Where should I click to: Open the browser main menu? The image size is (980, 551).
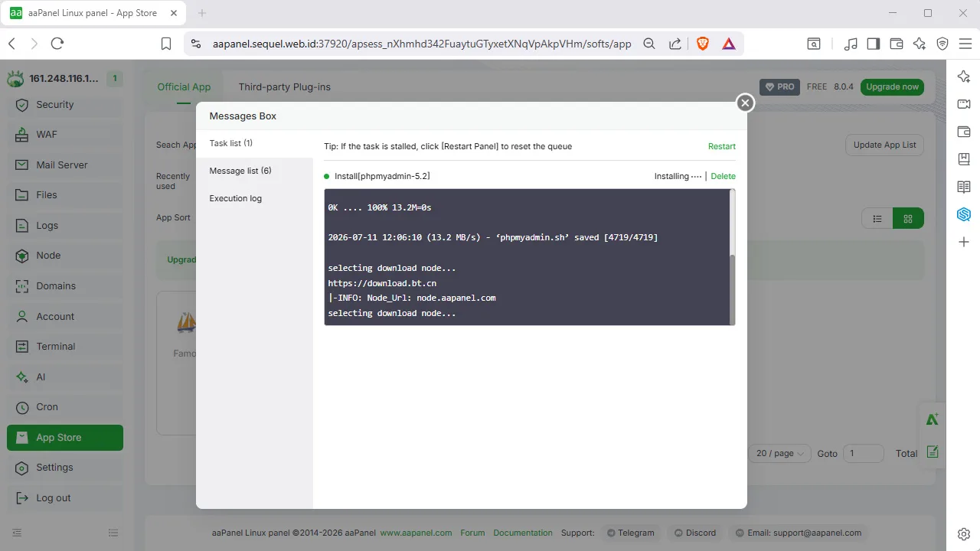(x=965, y=44)
